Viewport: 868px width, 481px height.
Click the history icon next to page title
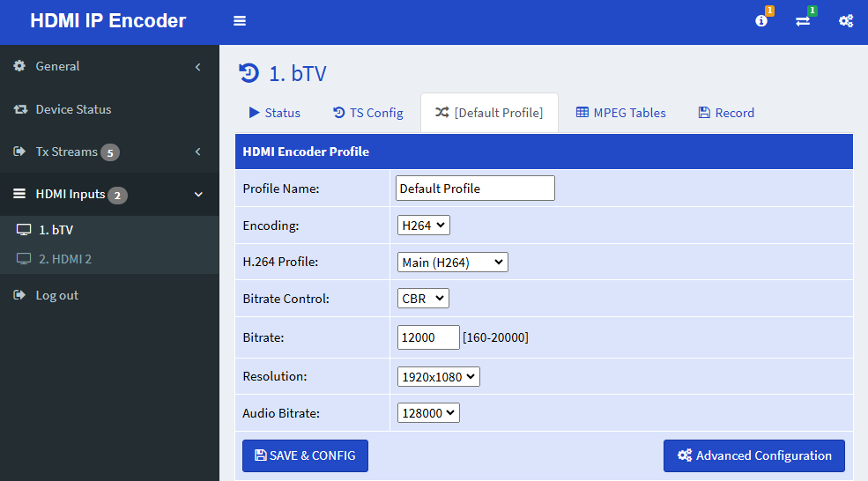click(249, 72)
